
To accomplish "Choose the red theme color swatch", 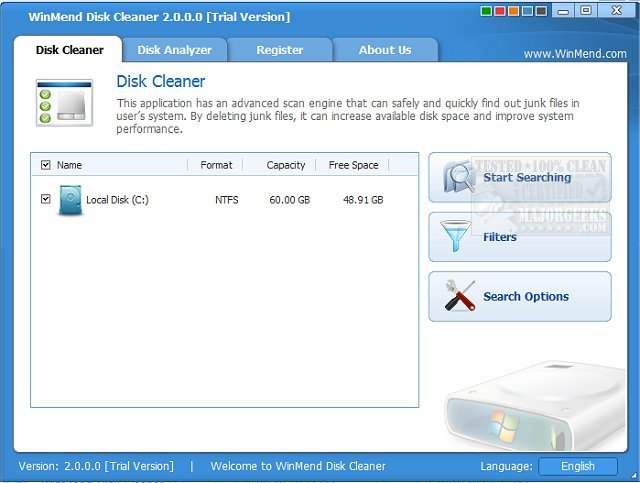I will click(x=500, y=11).
